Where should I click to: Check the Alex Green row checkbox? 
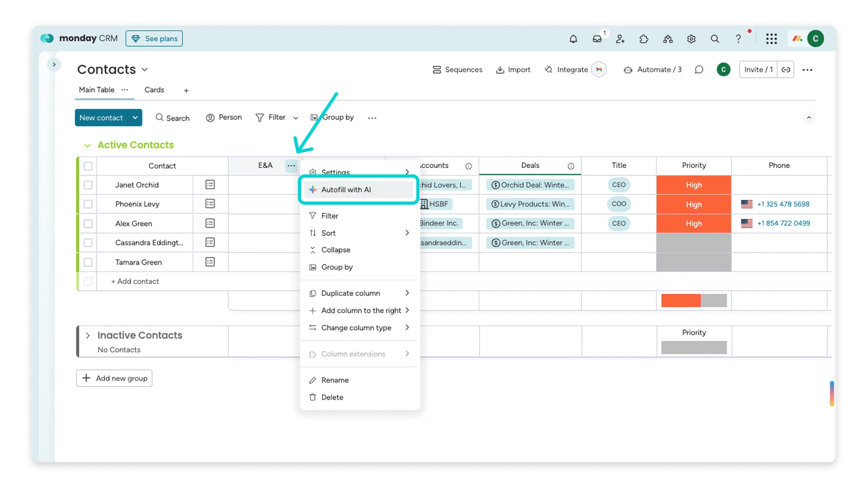(x=88, y=224)
